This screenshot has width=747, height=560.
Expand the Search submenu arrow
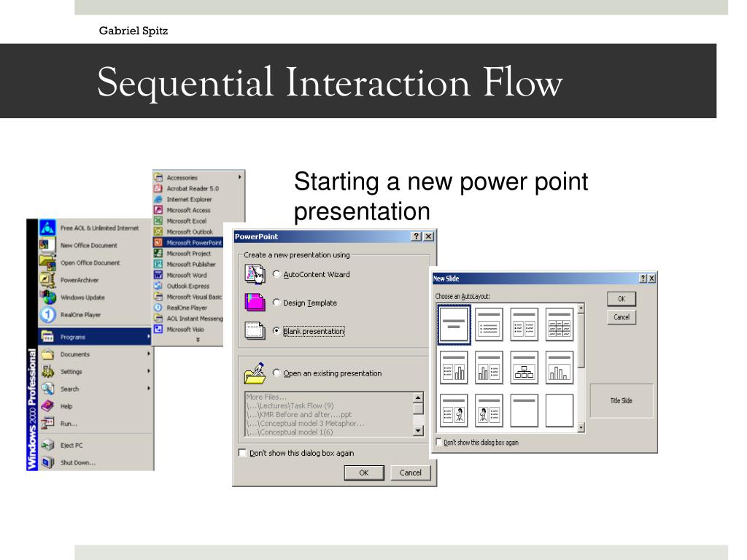(x=149, y=389)
